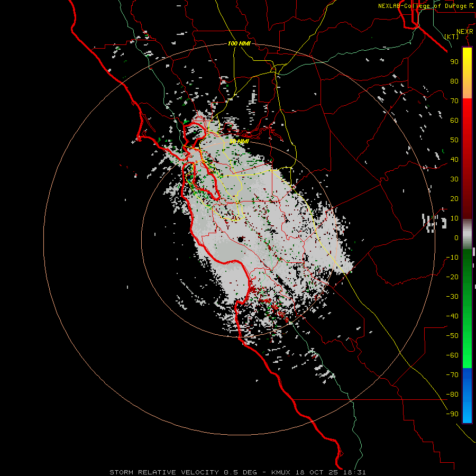Image resolution: width=476 pixels, height=476 pixels.
Task: Click the -60 value on velocity scale
Action: (x=452, y=355)
